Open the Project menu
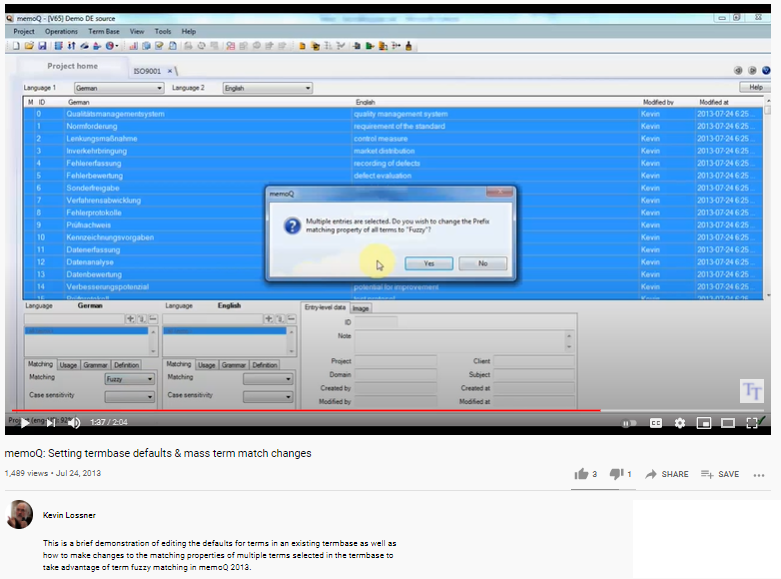 tap(24, 31)
